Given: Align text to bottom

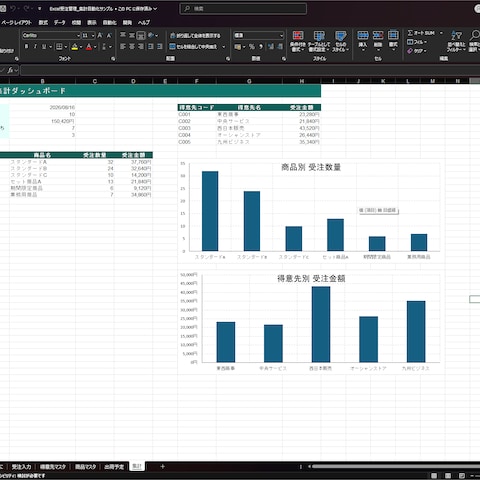Looking at the screenshot, I should coord(141,35).
